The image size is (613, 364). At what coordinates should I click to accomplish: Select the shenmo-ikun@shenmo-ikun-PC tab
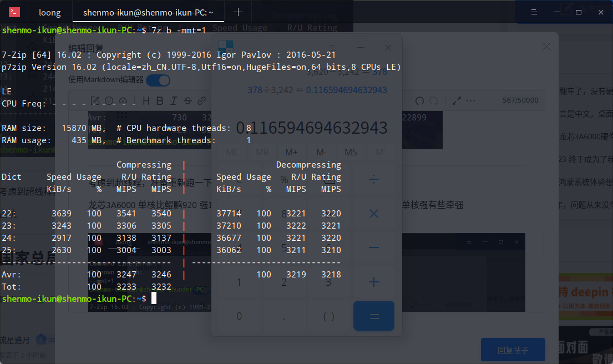(x=148, y=13)
